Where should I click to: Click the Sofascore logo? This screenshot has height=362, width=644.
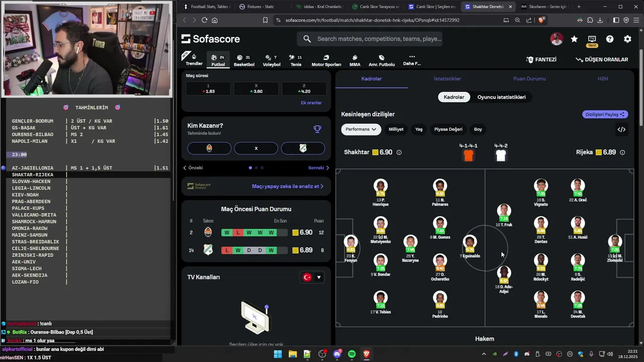tap(210, 39)
